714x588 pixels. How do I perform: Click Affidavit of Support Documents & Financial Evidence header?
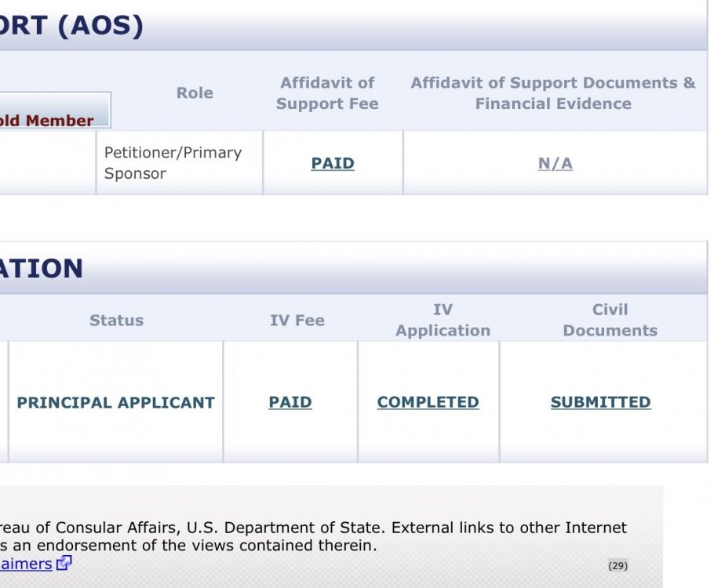click(x=553, y=93)
